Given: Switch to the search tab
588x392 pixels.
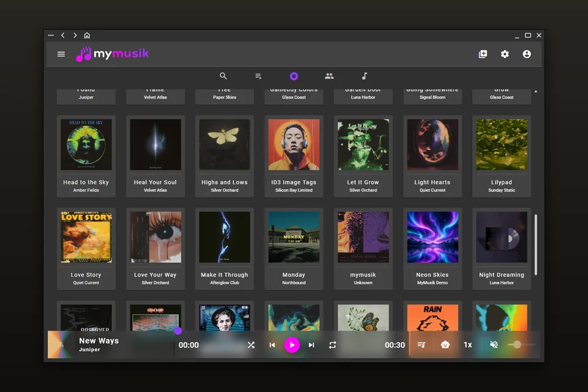Looking at the screenshot, I should pyautogui.click(x=223, y=76).
